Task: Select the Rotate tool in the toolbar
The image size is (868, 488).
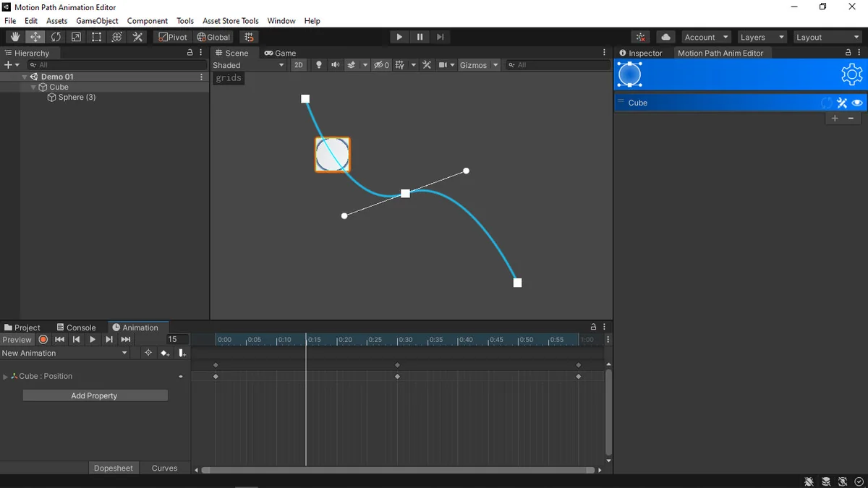Action: (56, 37)
